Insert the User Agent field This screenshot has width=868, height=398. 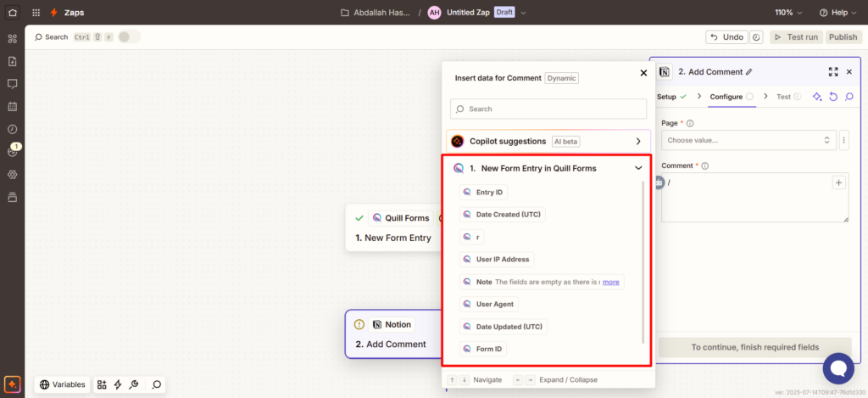pos(489,304)
